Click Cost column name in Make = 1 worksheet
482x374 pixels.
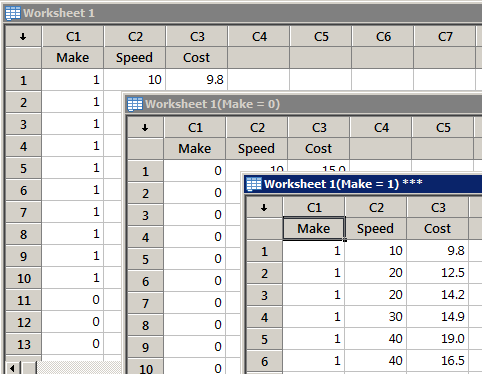[x=438, y=229]
